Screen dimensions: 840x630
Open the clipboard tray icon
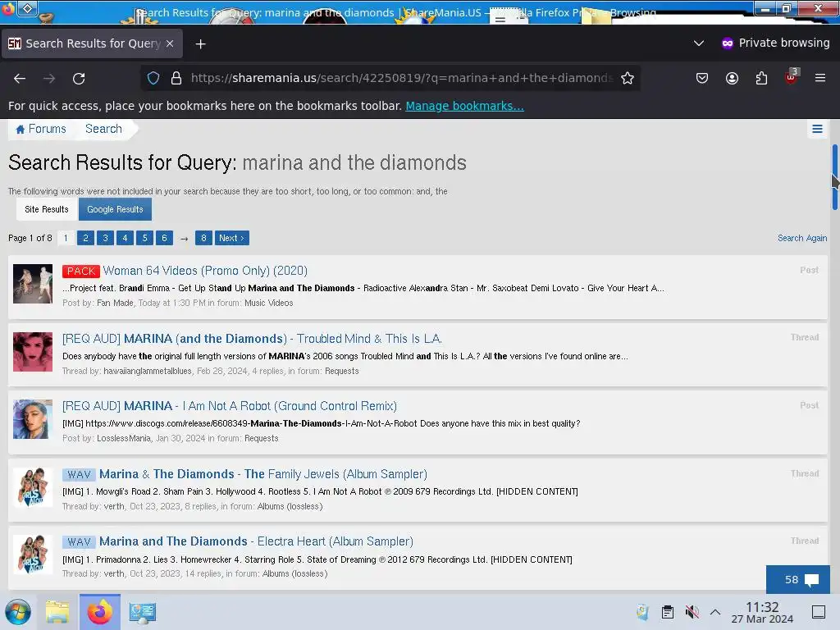[668, 612]
